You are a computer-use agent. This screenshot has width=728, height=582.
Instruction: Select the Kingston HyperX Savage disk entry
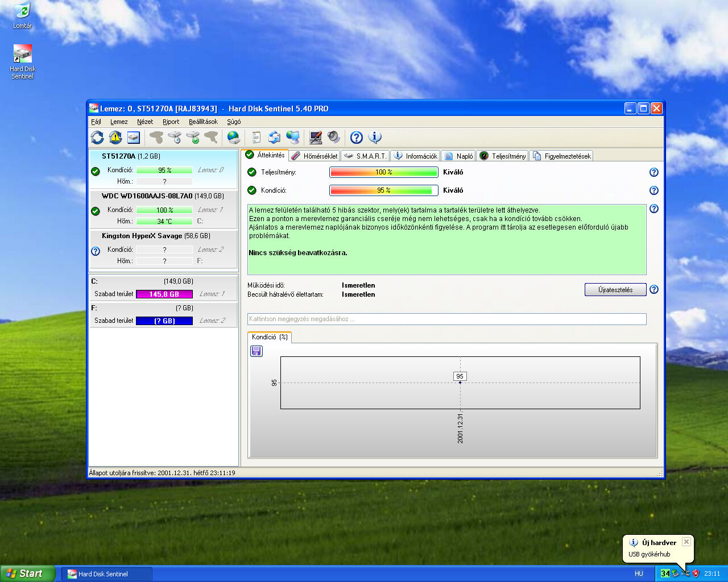163,249
